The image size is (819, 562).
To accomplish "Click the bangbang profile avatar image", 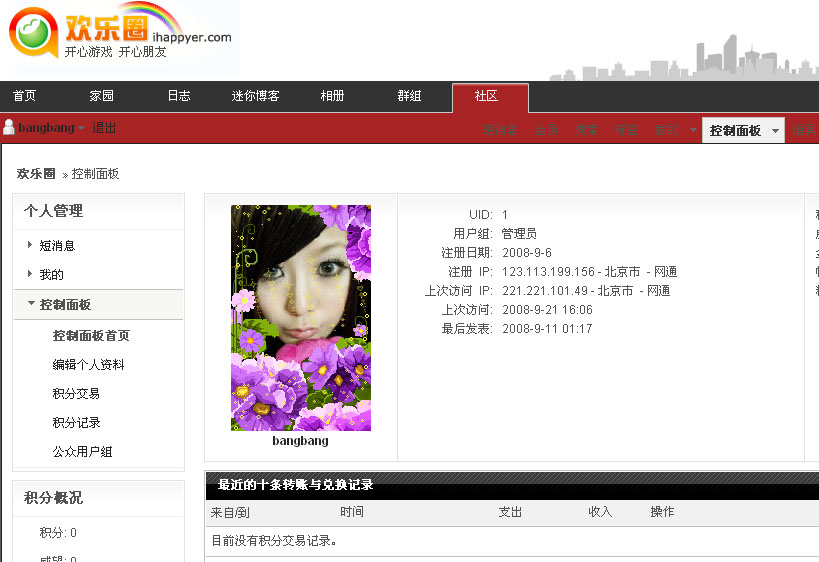I will [301, 318].
